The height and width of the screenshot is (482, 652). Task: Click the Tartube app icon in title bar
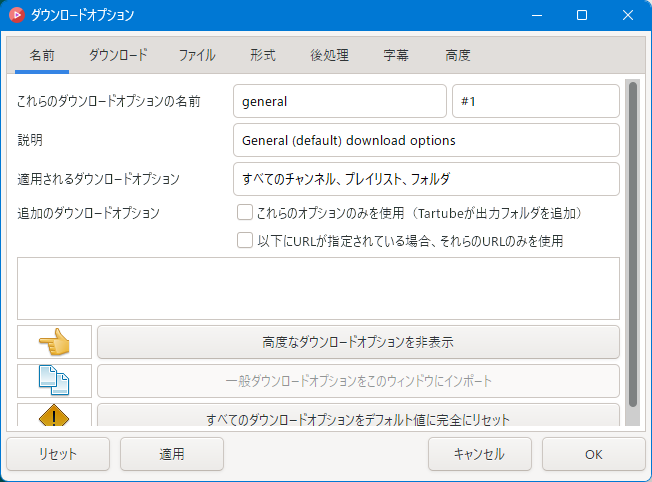[x=16, y=15]
